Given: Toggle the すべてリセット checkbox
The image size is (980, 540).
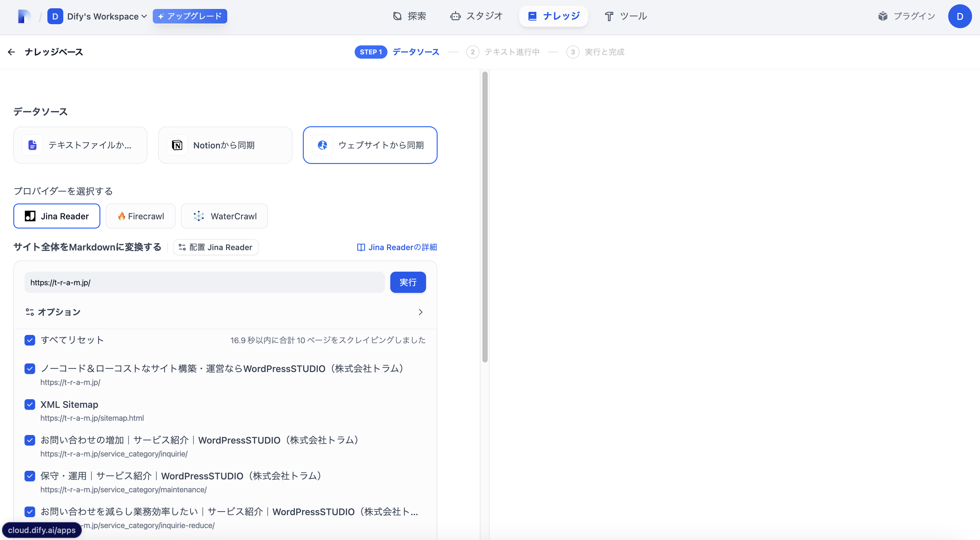Looking at the screenshot, I should (x=30, y=340).
